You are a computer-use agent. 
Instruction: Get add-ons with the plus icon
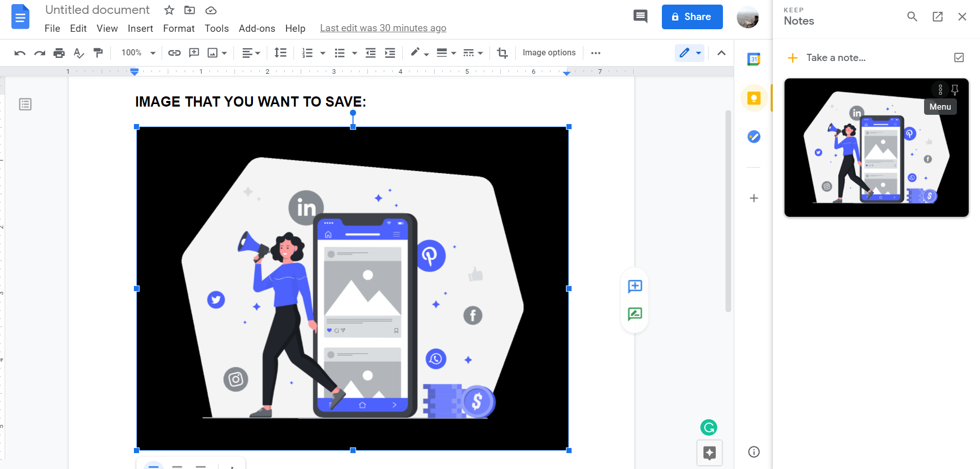pos(754,198)
